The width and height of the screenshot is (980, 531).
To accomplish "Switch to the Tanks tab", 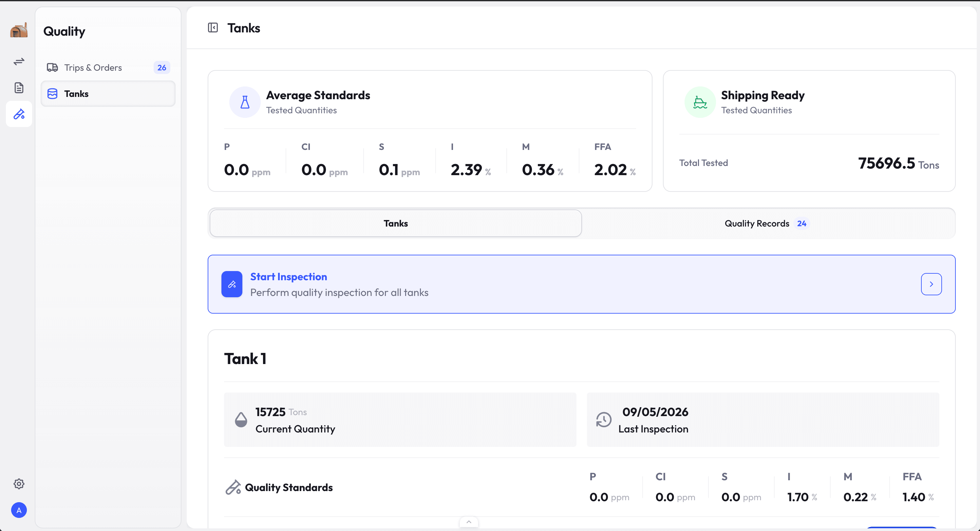I will coord(396,223).
